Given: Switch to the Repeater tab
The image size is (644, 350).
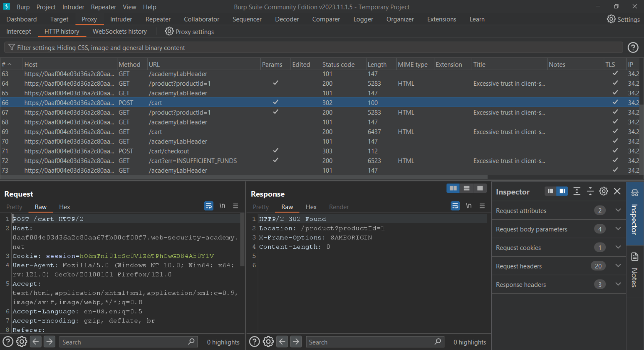Looking at the screenshot, I should coord(158,19).
